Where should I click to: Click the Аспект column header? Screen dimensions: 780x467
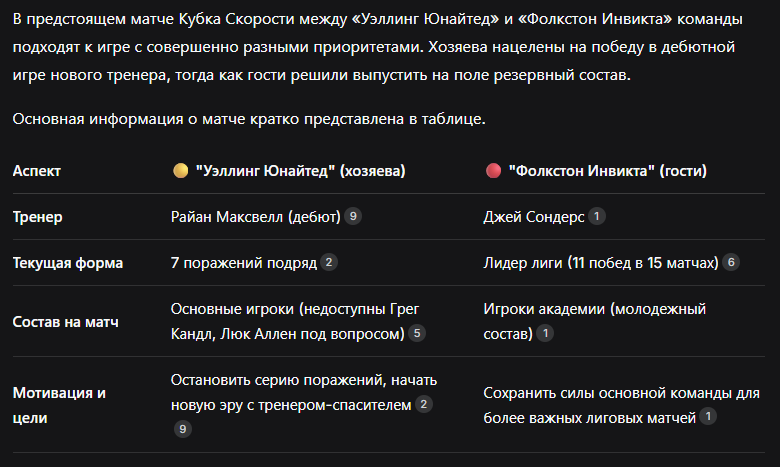[37, 171]
